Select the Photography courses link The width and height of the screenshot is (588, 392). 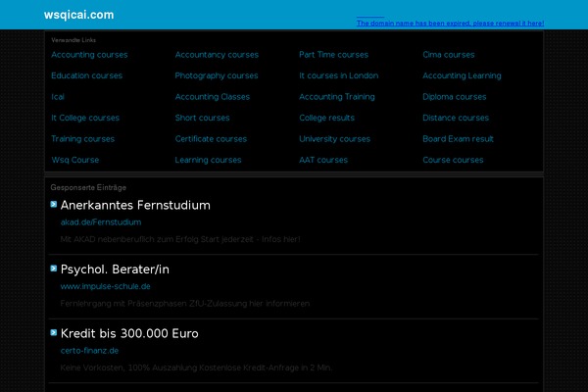217,75
